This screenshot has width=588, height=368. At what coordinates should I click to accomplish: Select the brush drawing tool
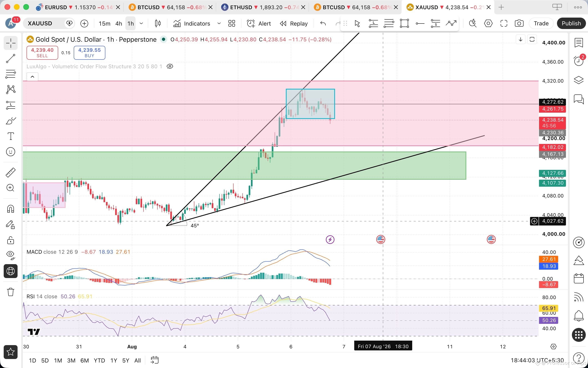11,121
